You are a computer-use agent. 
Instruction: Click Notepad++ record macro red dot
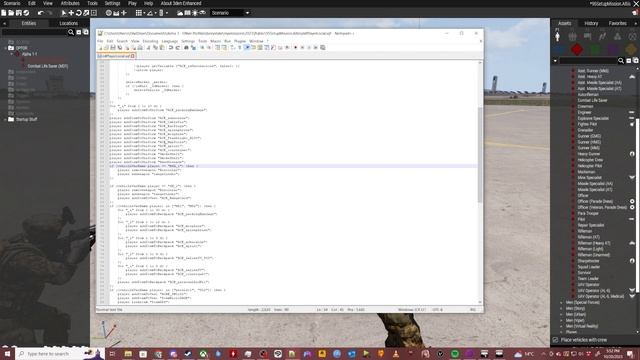point(296,48)
